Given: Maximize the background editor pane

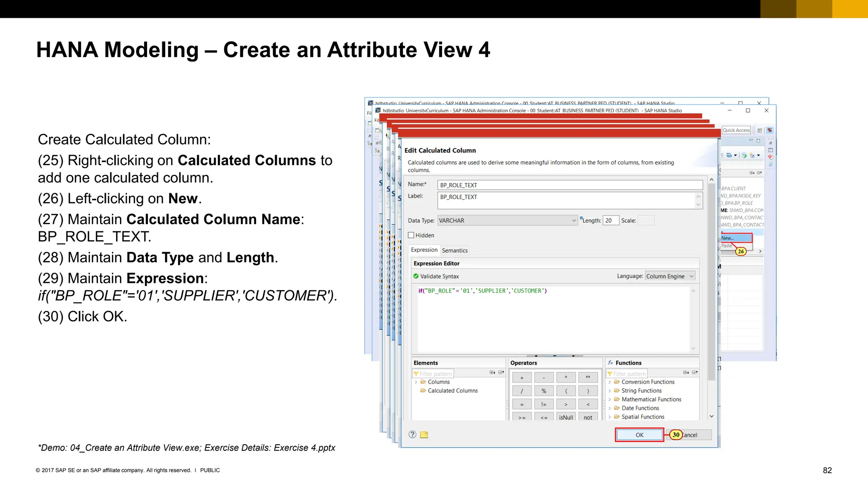Looking at the screenshot, I should (758, 140).
